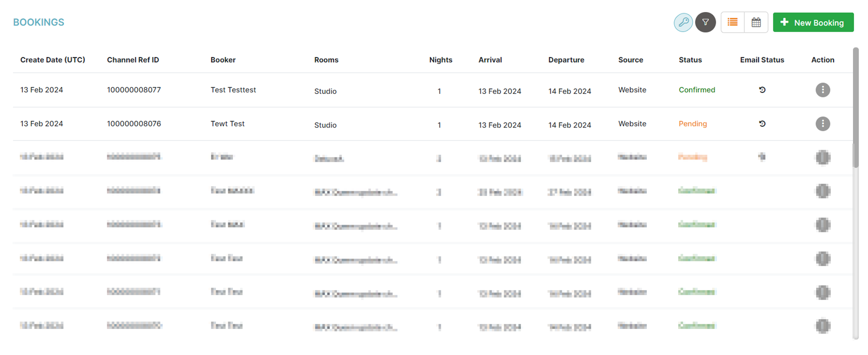This screenshot has width=868, height=355.
Task: Open the actions dropdown on the fourth booking row
Action: tap(823, 191)
